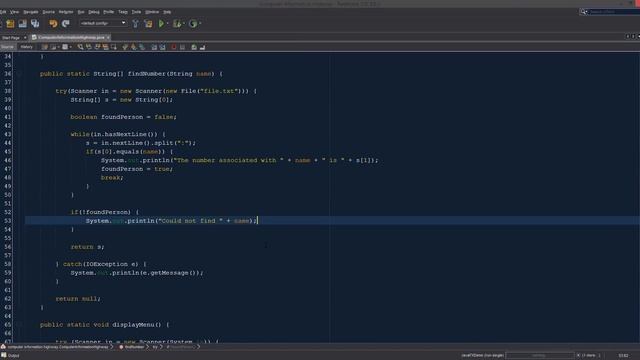Cancel the running task with the status bar X
Viewport: 640px width, 360px height.
pos(578,356)
